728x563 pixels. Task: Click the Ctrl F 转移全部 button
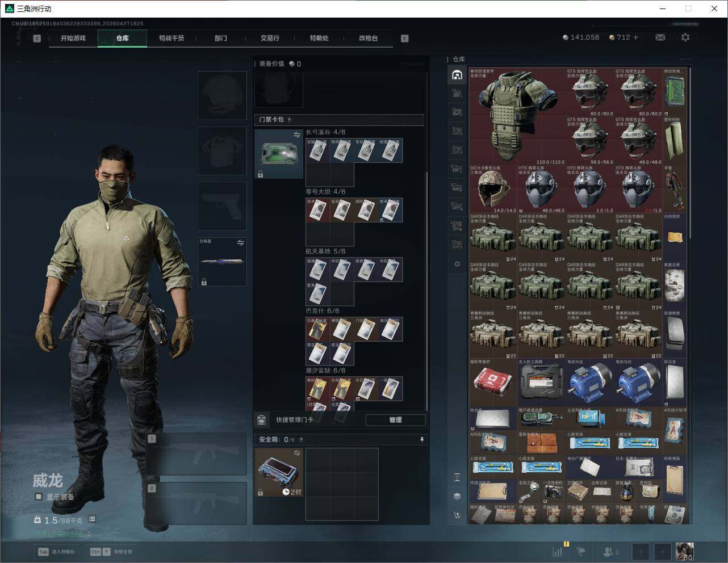point(112,552)
